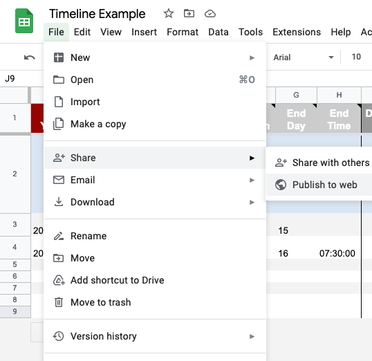Click the cell containing 15

click(296, 225)
